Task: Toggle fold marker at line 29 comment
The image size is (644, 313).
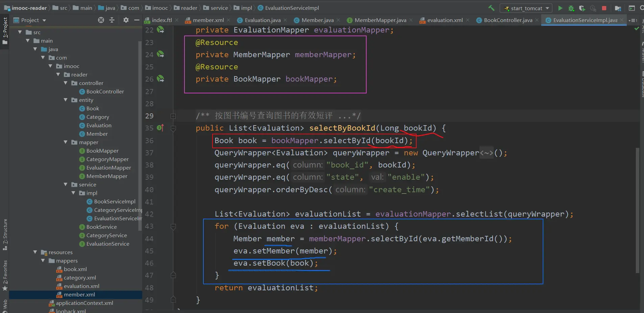Action: (x=173, y=116)
